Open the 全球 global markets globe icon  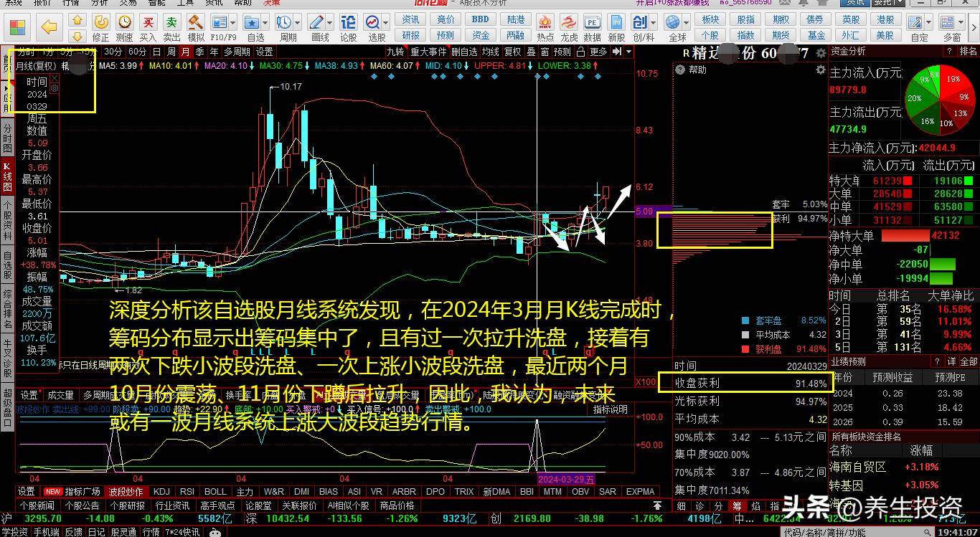(673, 22)
